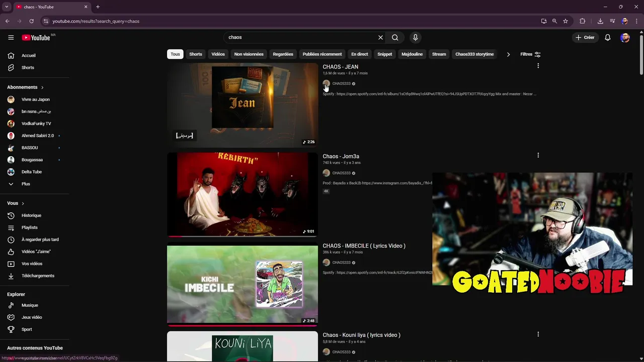Go to the YouTube home logo

(x=36, y=38)
